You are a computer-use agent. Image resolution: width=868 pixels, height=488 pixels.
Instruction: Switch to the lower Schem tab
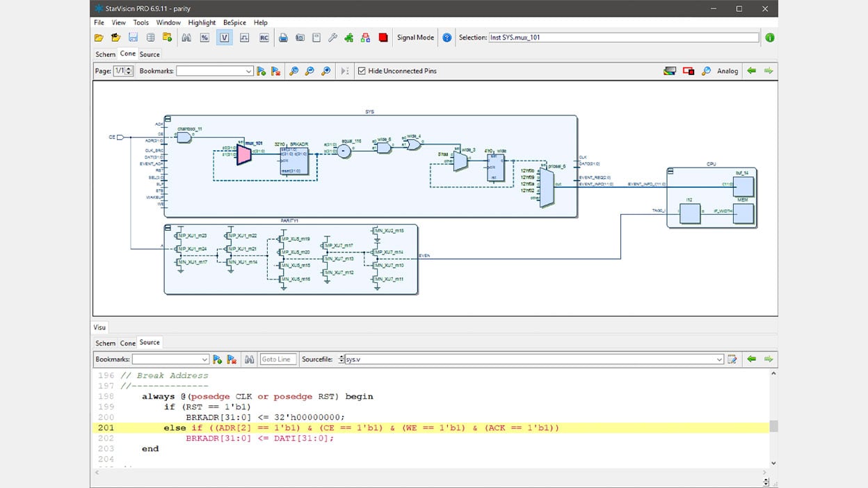click(x=105, y=343)
